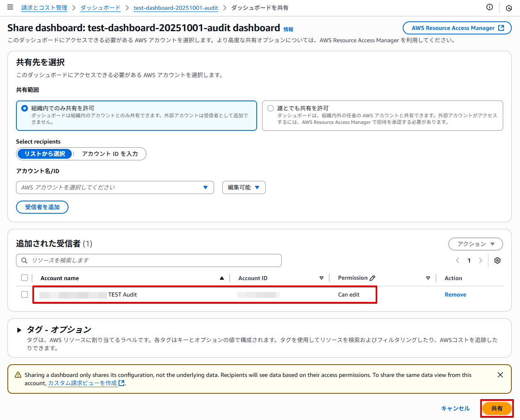Viewport: 520px width, 420px height.
Task: Sort by Account ID triangle icon
Action: click(x=322, y=278)
